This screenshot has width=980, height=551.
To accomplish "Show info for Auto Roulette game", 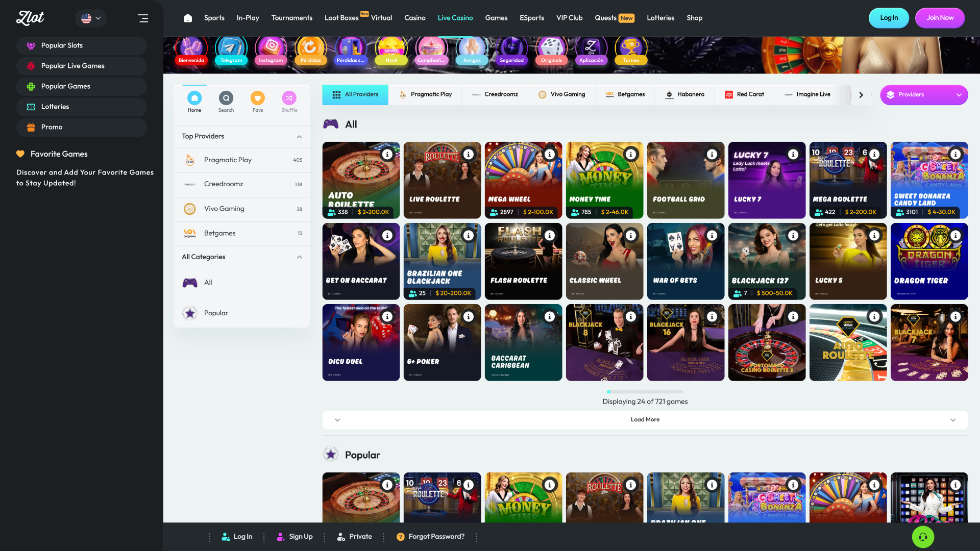I will [387, 154].
